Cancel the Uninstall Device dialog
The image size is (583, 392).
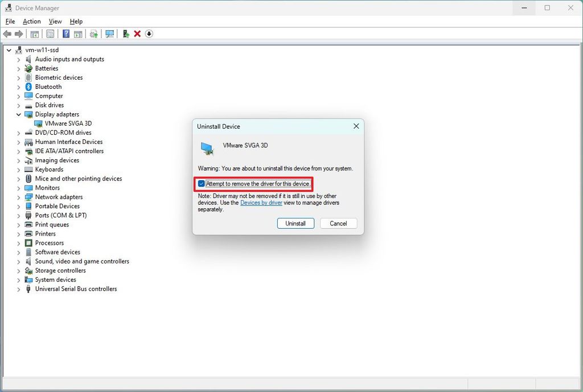pyautogui.click(x=338, y=223)
